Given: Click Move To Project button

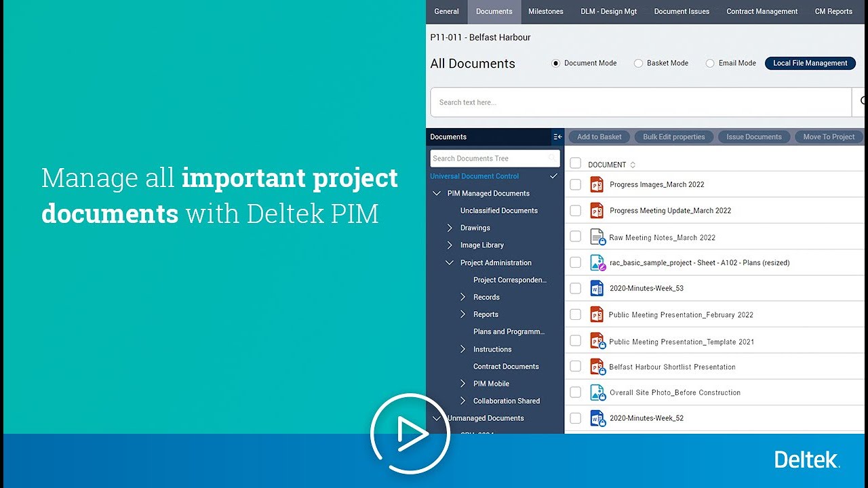Looking at the screenshot, I should coord(829,137).
